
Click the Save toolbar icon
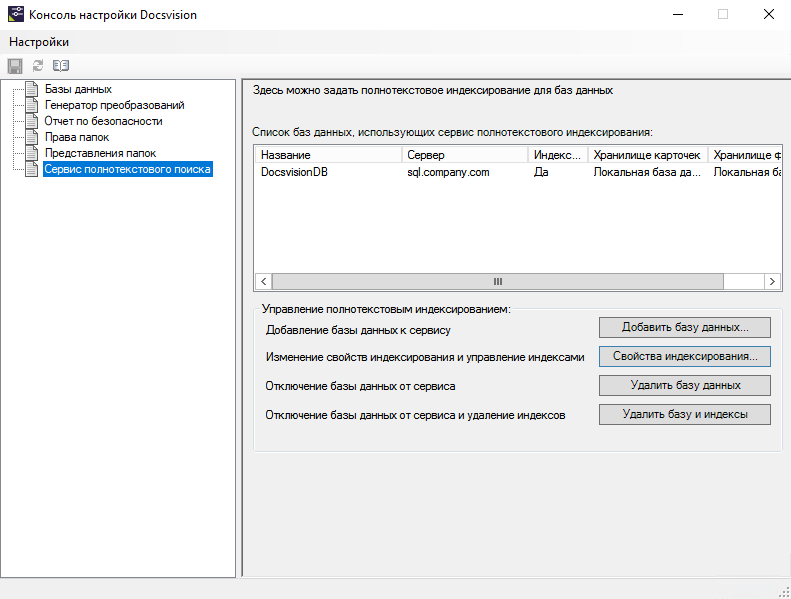pyautogui.click(x=15, y=65)
